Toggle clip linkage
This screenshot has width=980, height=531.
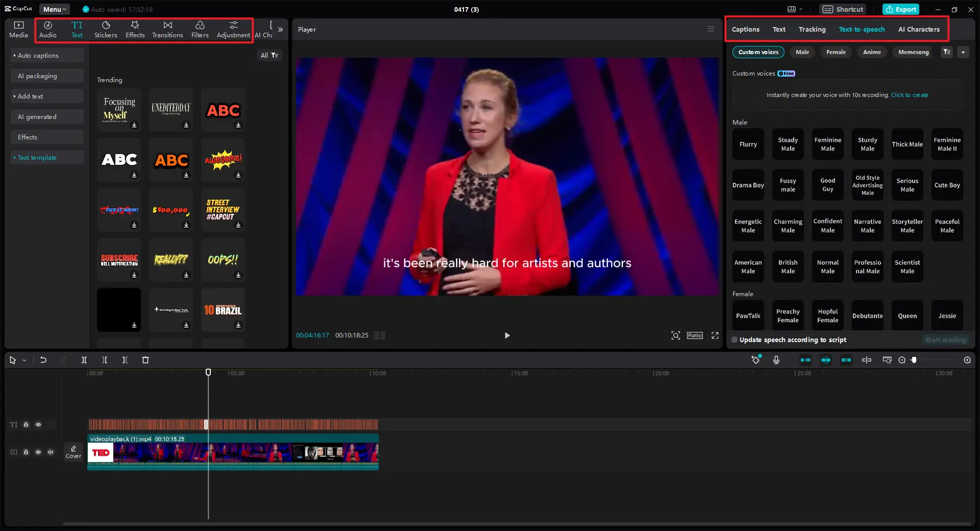[846, 360]
